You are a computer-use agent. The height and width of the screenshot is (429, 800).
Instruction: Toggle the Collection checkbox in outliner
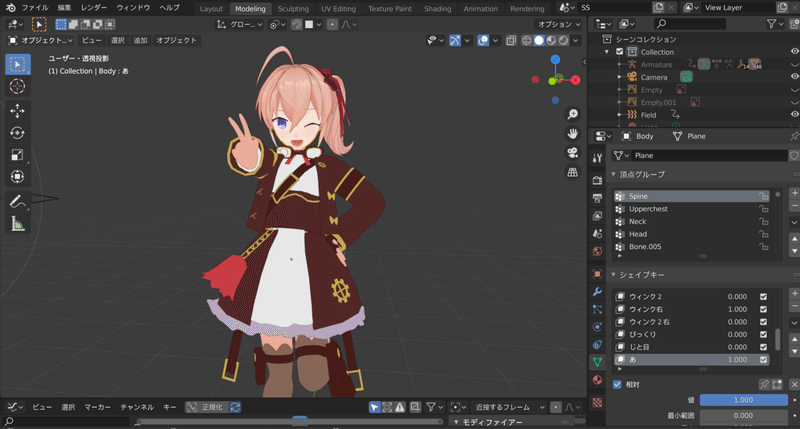click(x=619, y=52)
